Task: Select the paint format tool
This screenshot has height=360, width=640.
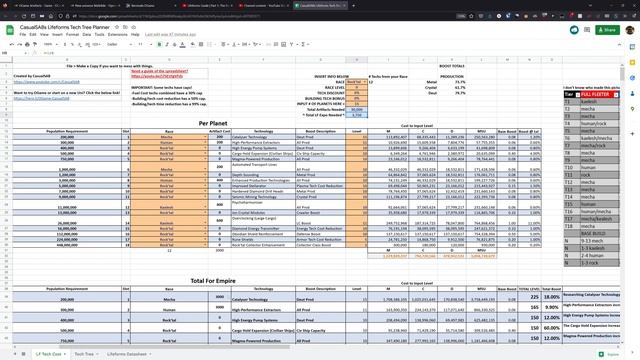Action: [x=35, y=44]
